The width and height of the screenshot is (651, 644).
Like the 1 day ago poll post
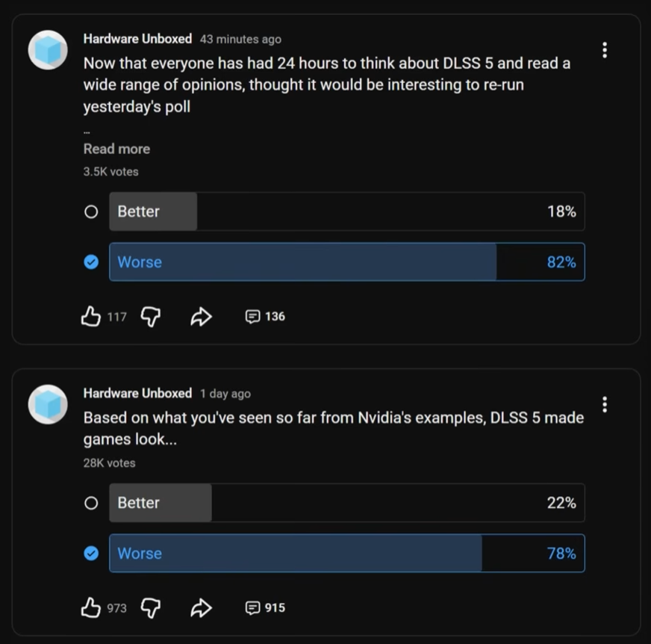coord(91,608)
